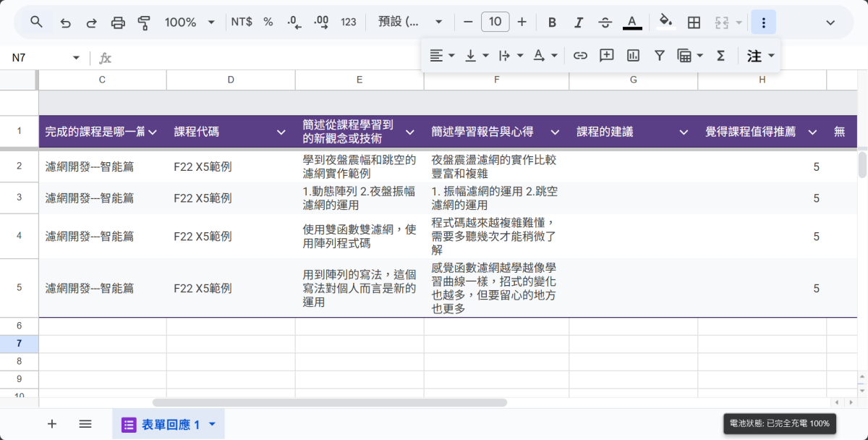Open filter for 課程的建議 column
This screenshot has height=440, width=868.
click(x=684, y=132)
